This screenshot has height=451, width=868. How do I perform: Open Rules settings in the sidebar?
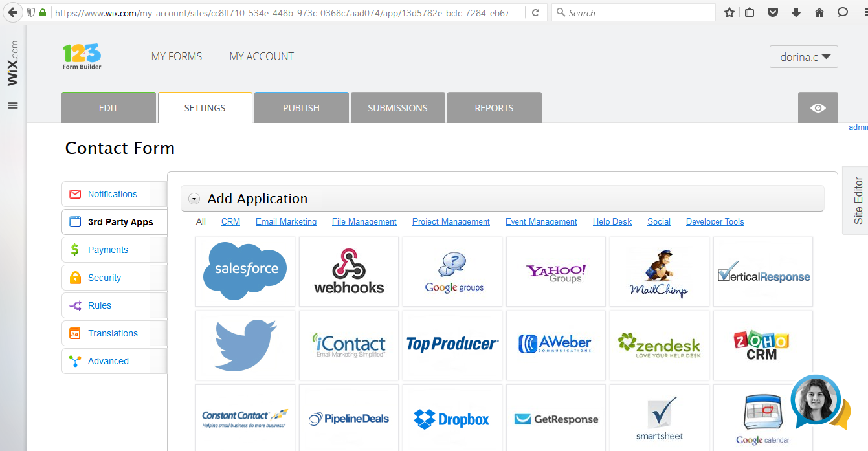click(114, 305)
